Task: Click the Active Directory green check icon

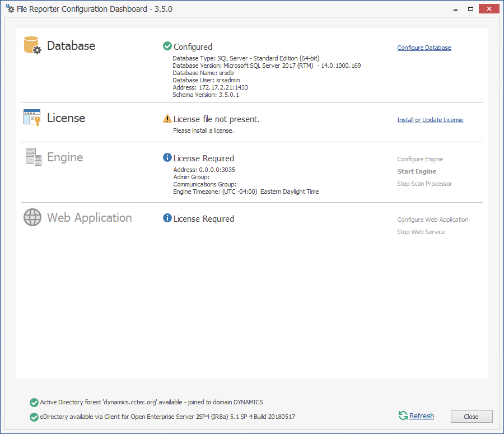Action: click(x=34, y=402)
